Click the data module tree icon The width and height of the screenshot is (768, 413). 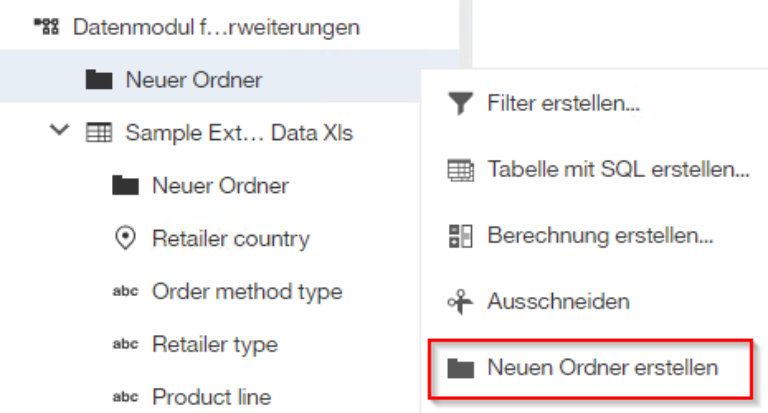[x=47, y=26]
